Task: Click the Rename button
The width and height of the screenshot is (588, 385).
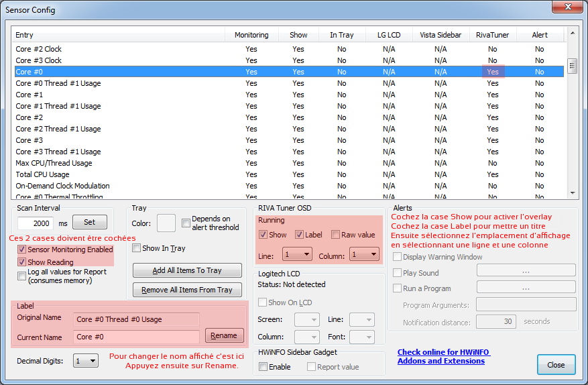Action: [224, 335]
